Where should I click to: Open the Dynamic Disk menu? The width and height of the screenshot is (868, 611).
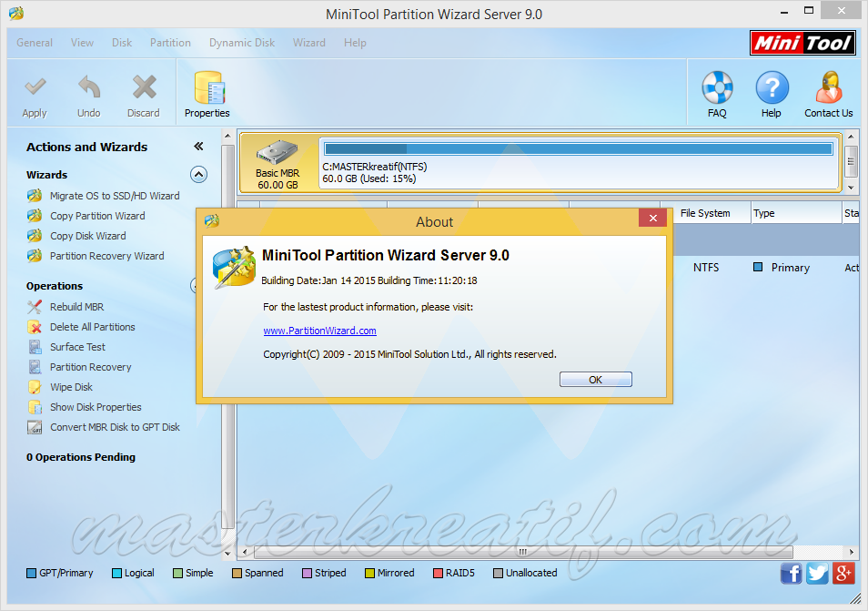(242, 43)
